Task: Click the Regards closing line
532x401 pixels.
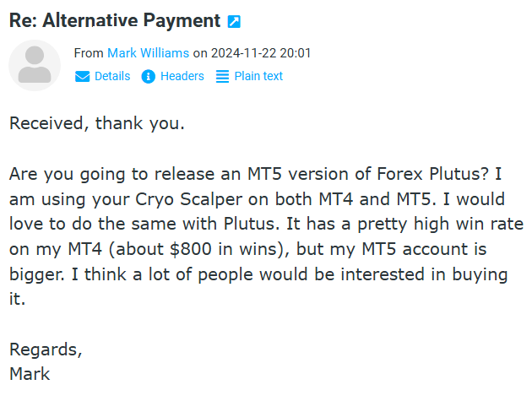Action: pos(46,349)
